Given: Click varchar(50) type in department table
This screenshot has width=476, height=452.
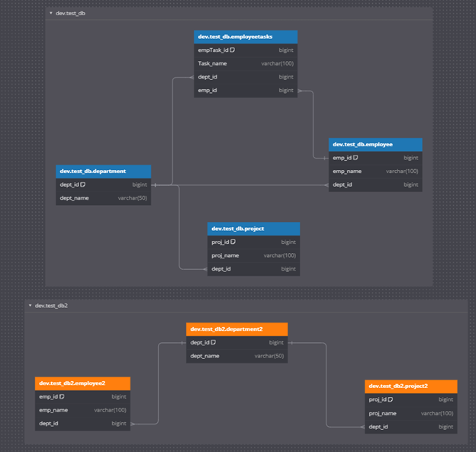Looking at the screenshot, I should 133,198.
